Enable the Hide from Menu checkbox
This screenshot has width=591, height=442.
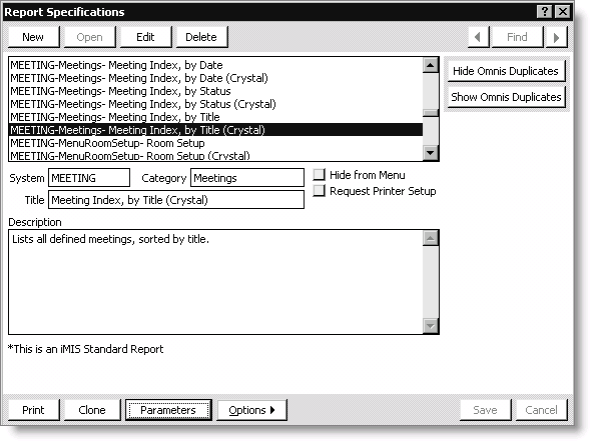point(319,174)
